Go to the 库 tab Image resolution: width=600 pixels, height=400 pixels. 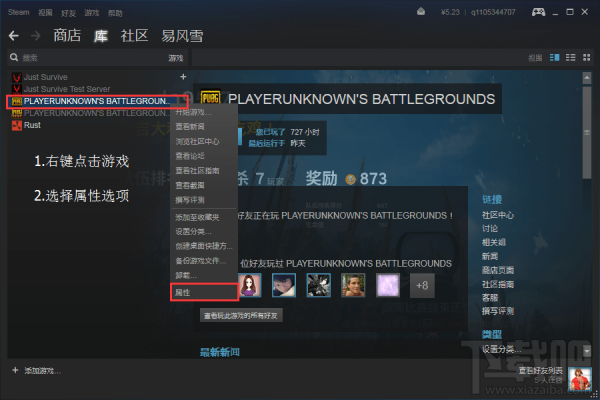coord(101,36)
